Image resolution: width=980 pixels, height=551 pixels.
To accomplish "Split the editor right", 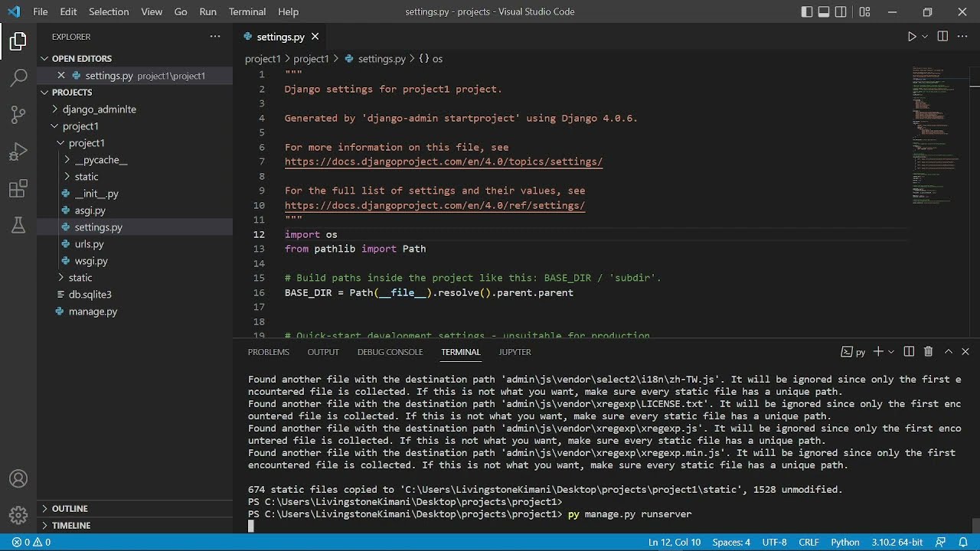I will click(942, 37).
